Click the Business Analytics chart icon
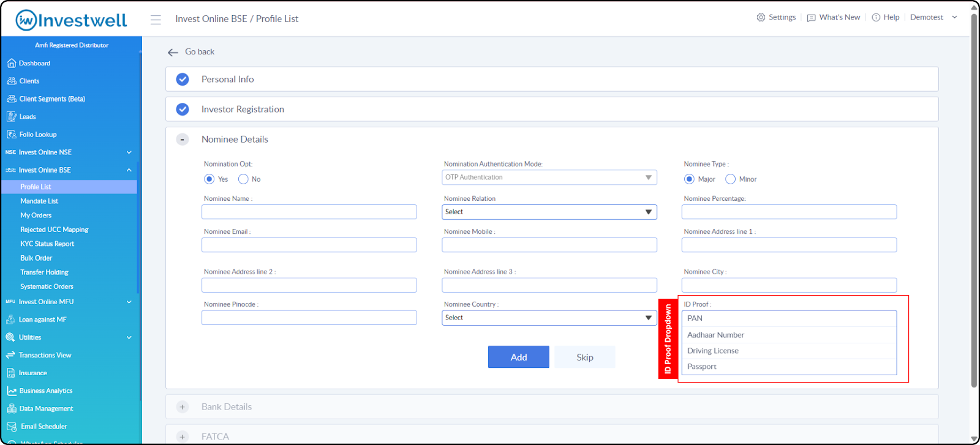 click(11, 391)
